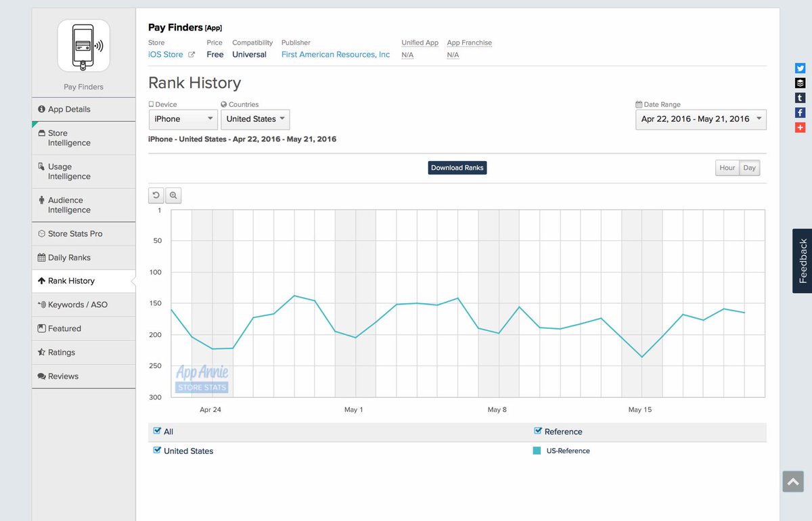Click the Daily Ranks calendar icon

[42, 258]
